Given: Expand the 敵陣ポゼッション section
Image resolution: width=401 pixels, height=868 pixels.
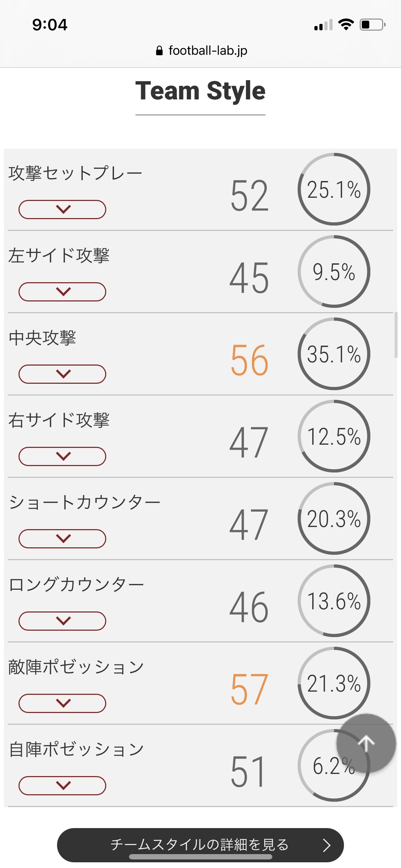Looking at the screenshot, I should [62, 703].
